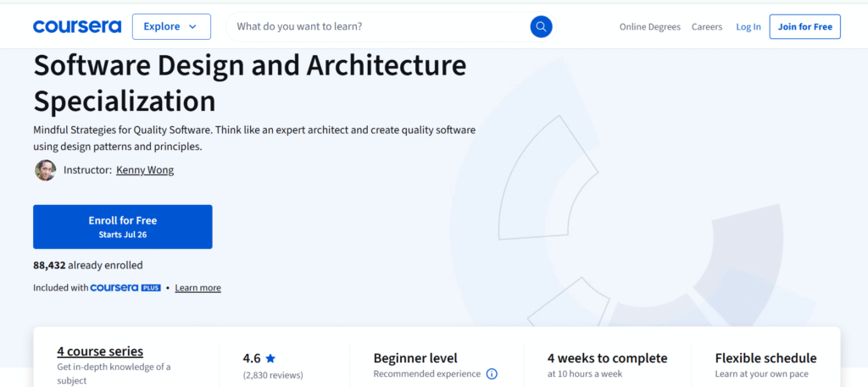Viewport: 868px width, 387px height.
Task: Open Kenny Wong's instructor profile
Action: click(145, 170)
